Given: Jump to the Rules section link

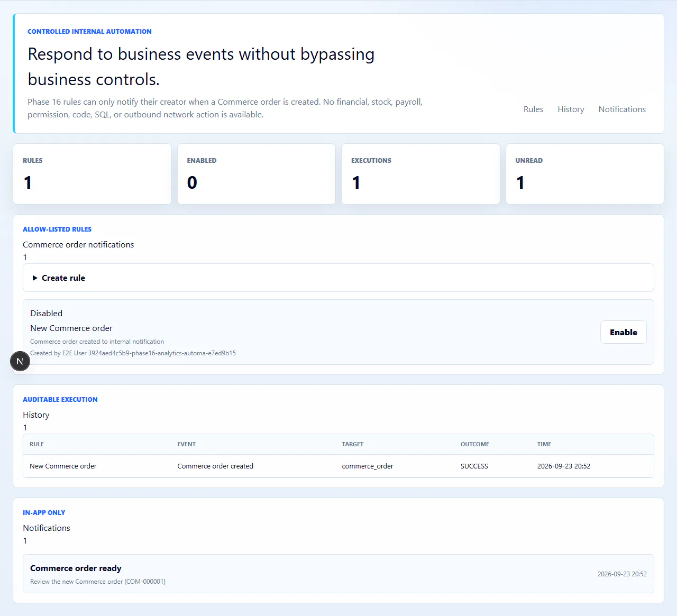Looking at the screenshot, I should tap(533, 109).
